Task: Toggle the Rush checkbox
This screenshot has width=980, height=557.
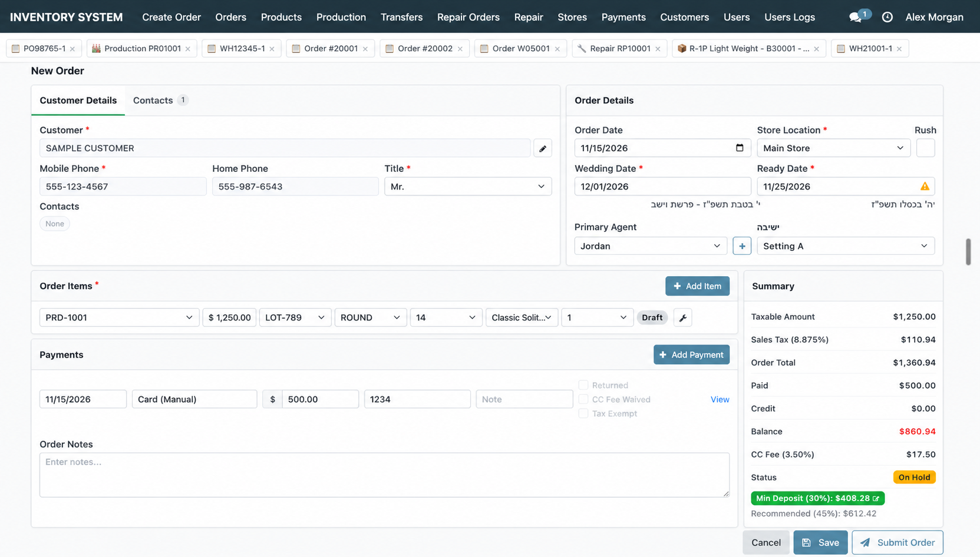Action: point(925,148)
